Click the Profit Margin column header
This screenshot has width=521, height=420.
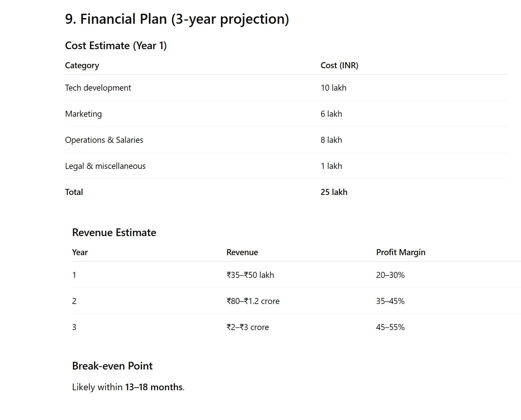[400, 252]
